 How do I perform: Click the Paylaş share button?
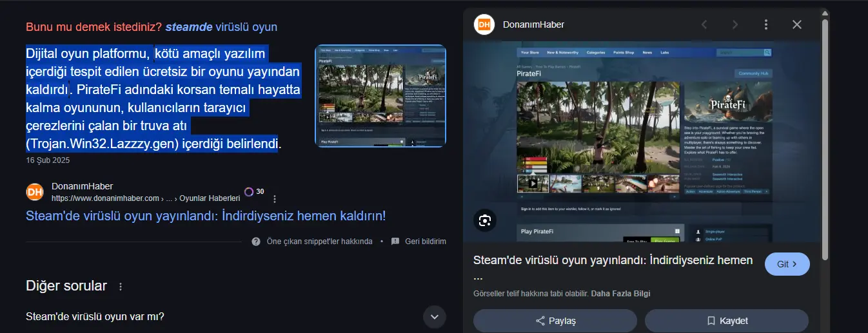click(555, 320)
